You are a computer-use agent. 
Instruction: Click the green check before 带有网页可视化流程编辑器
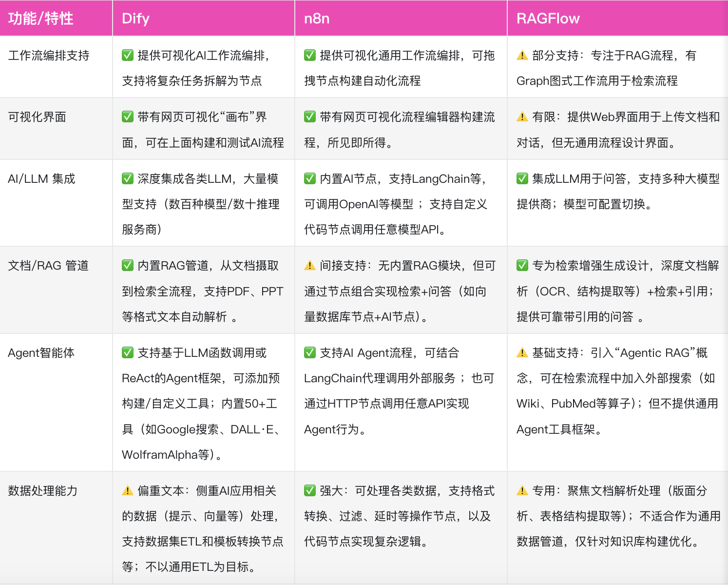(x=310, y=117)
